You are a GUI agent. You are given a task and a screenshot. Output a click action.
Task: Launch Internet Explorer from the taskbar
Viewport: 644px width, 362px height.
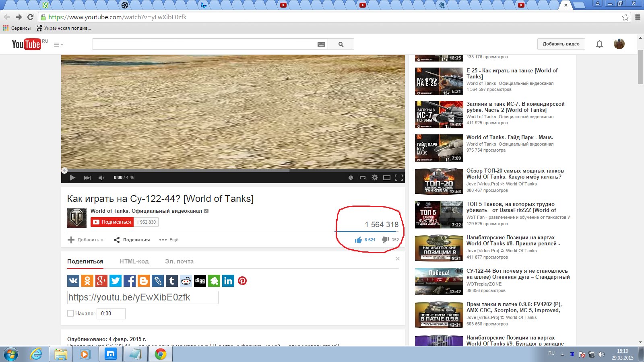click(36, 354)
